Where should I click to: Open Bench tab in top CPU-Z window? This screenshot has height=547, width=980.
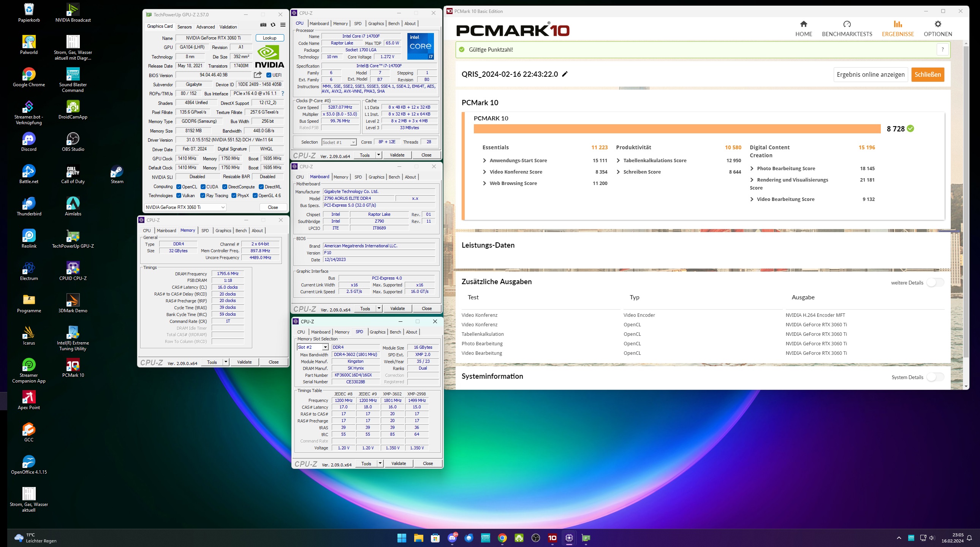coord(394,24)
